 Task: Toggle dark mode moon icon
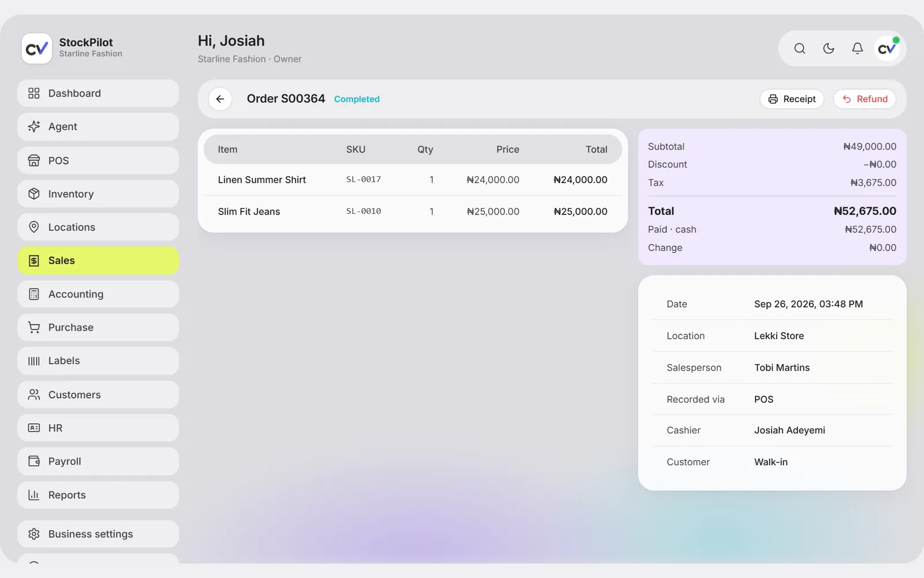[828, 49]
